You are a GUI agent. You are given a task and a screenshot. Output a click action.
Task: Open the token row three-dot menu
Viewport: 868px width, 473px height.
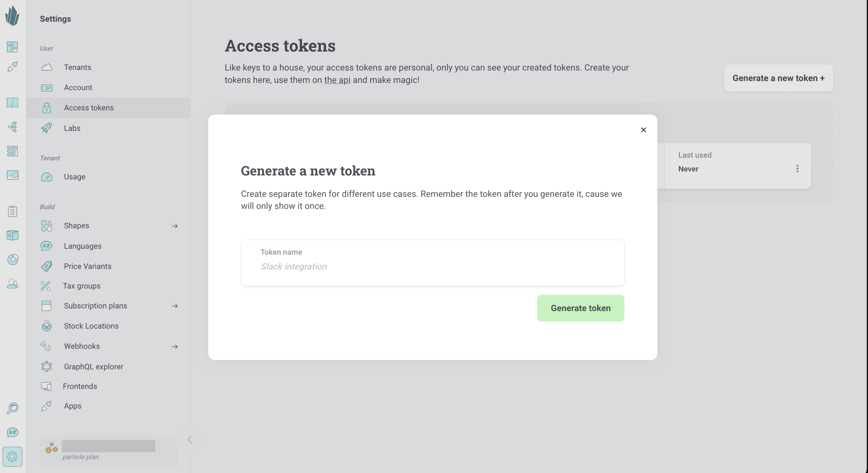tap(797, 169)
